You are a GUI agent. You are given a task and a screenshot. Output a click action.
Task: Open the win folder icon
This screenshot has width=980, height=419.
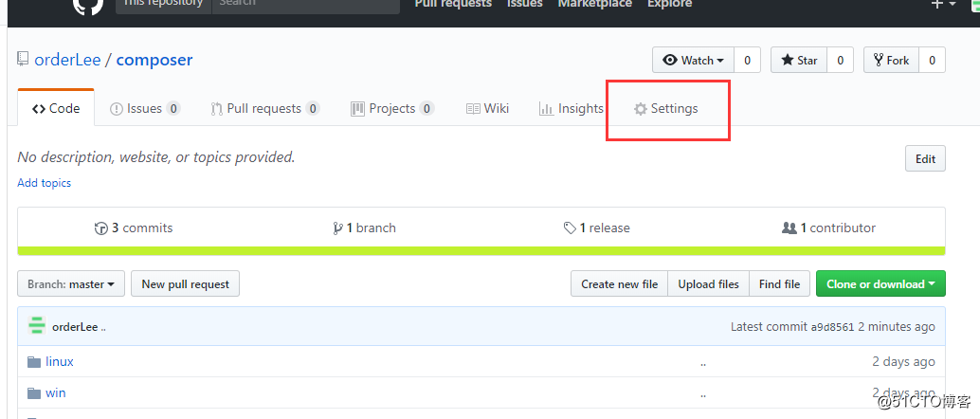34,392
